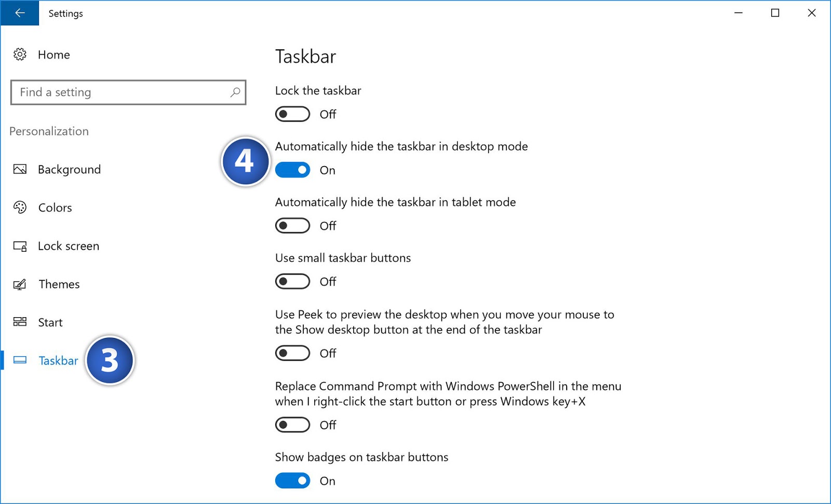Viewport: 831px width, 504px height.
Task: Click 'Use small taskbar buttons' label
Action: 343,258
